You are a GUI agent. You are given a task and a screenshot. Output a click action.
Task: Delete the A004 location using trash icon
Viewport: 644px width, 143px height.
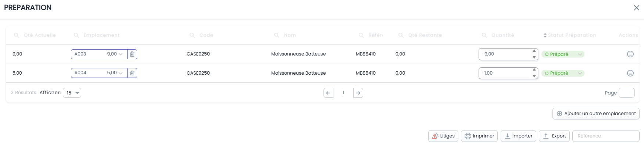[132, 73]
